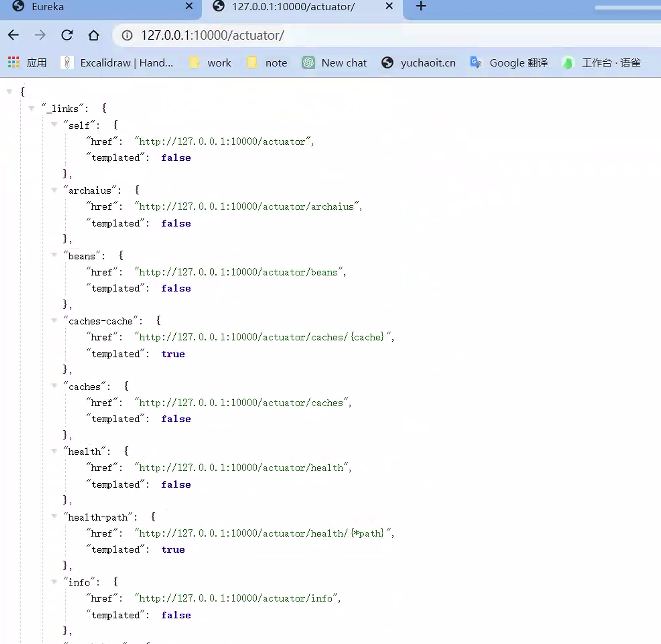661x644 pixels.
Task: Collapse the "archaius" JSON node
Action: pyautogui.click(x=54, y=190)
